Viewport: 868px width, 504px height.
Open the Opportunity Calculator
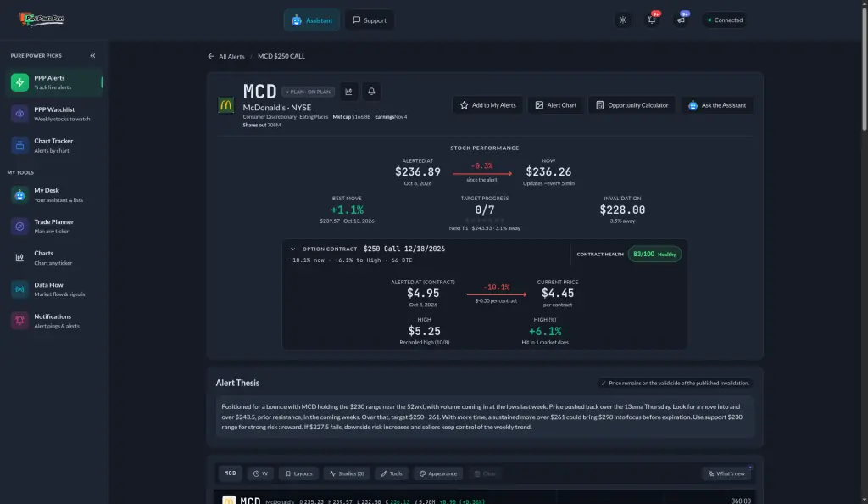click(x=632, y=105)
